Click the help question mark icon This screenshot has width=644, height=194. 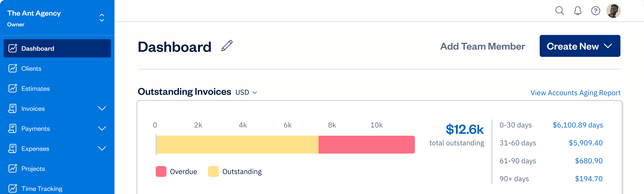point(596,11)
